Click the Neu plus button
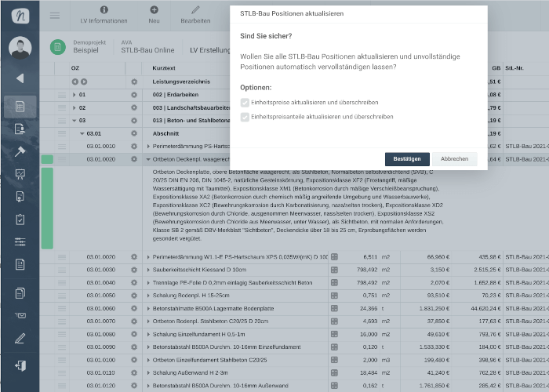 [x=154, y=16]
